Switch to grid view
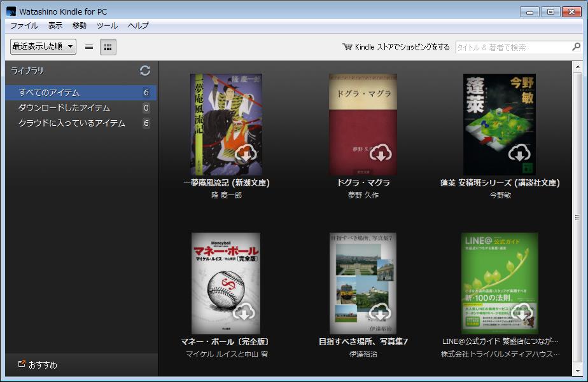This screenshot has width=588, height=382. [108, 47]
